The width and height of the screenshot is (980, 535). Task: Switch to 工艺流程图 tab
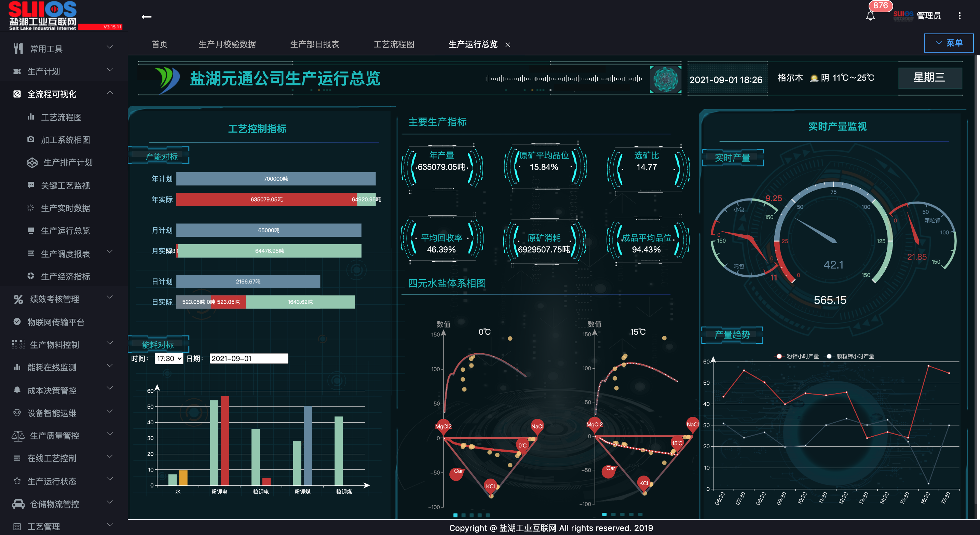(394, 44)
